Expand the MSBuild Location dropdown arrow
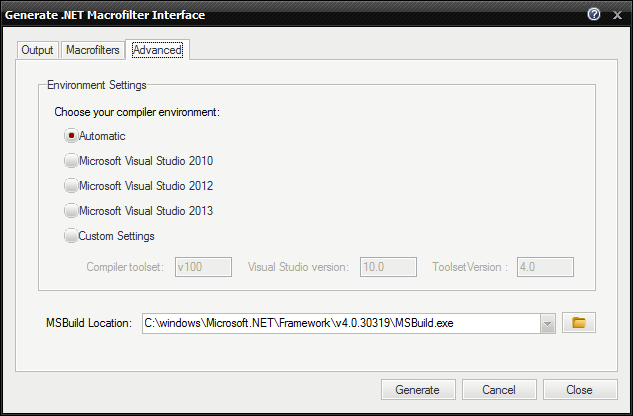This screenshot has height=416, width=633. [547, 323]
